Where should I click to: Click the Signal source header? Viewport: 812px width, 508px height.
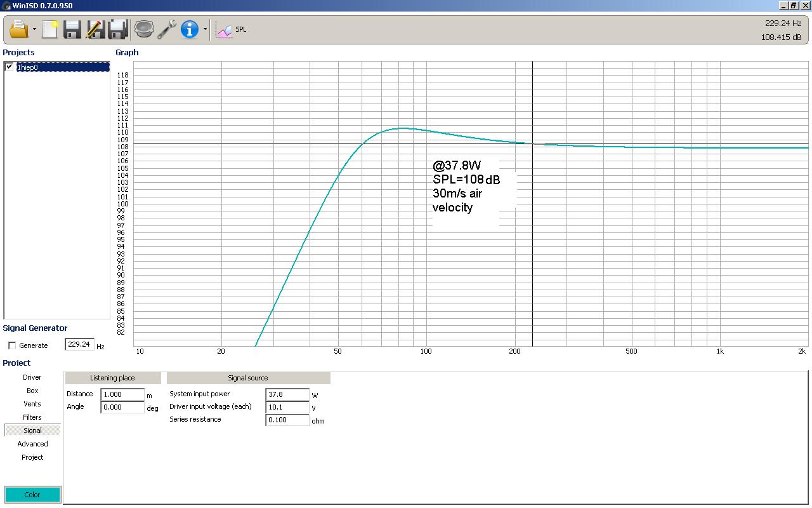click(x=248, y=378)
